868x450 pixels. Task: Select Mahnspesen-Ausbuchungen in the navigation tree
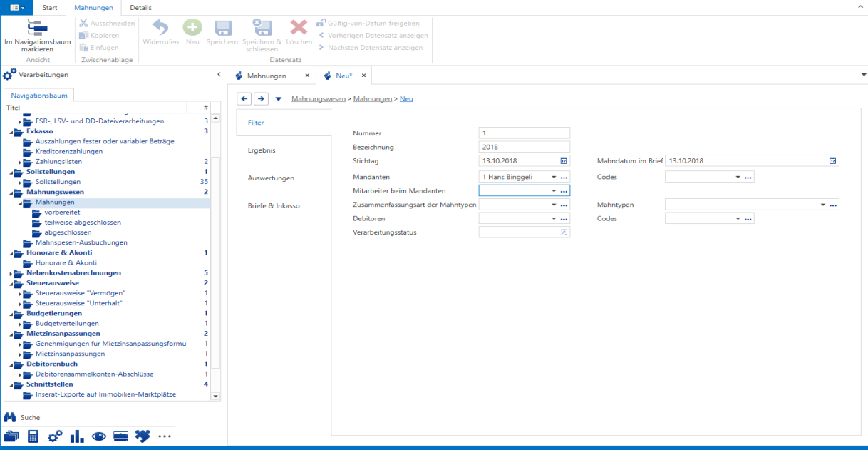pyautogui.click(x=81, y=242)
